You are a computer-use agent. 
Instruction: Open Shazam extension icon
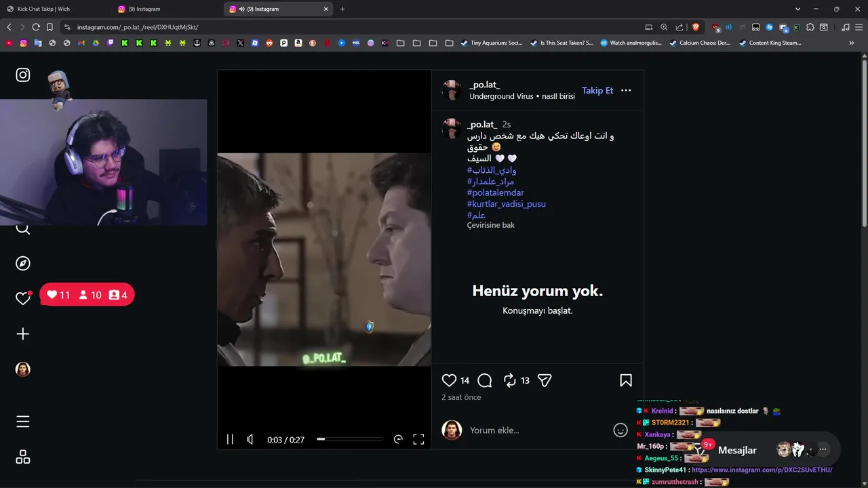(x=770, y=27)
